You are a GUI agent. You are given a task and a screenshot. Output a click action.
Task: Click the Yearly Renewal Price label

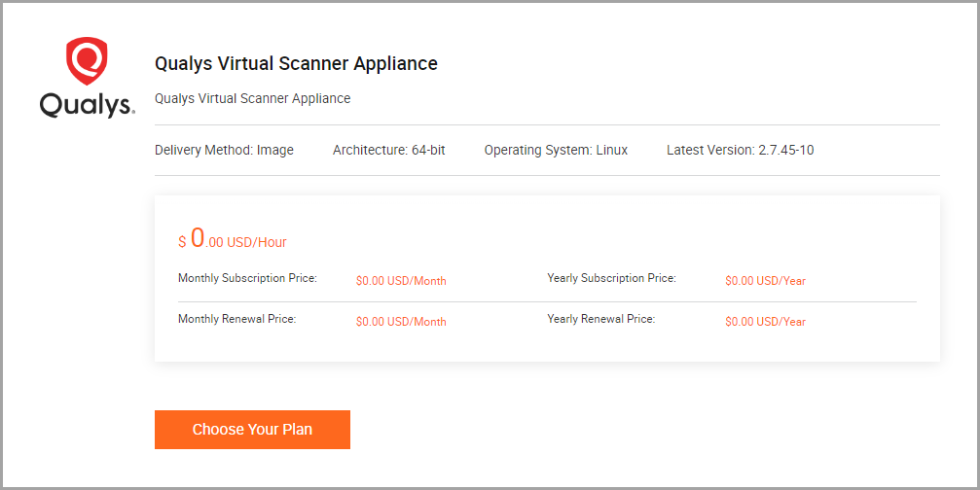coord(600,319)
